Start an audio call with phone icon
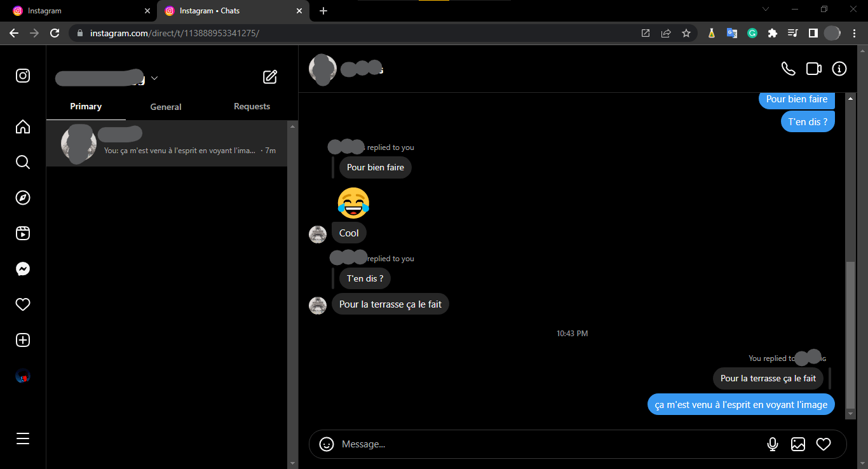 [788, 69]
